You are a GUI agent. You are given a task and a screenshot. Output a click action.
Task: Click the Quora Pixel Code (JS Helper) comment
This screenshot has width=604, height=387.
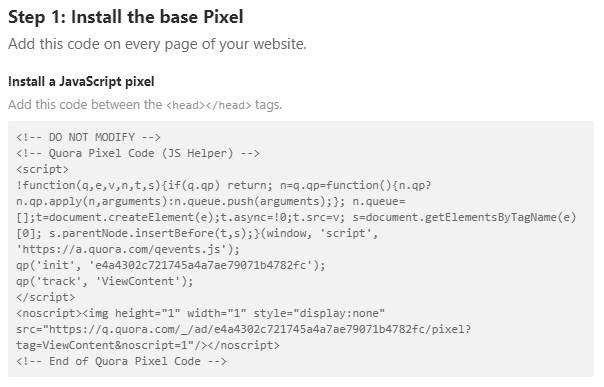pos(138,153)
